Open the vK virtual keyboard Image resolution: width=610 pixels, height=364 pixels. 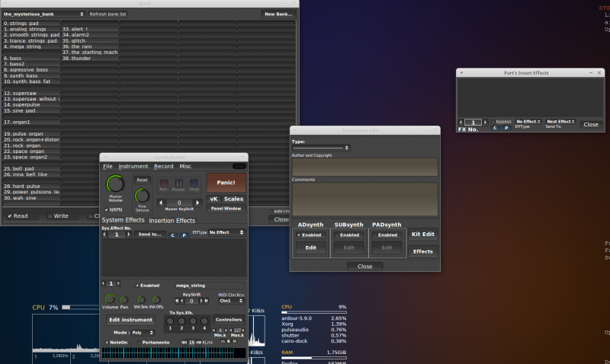(x=213, y=199)
